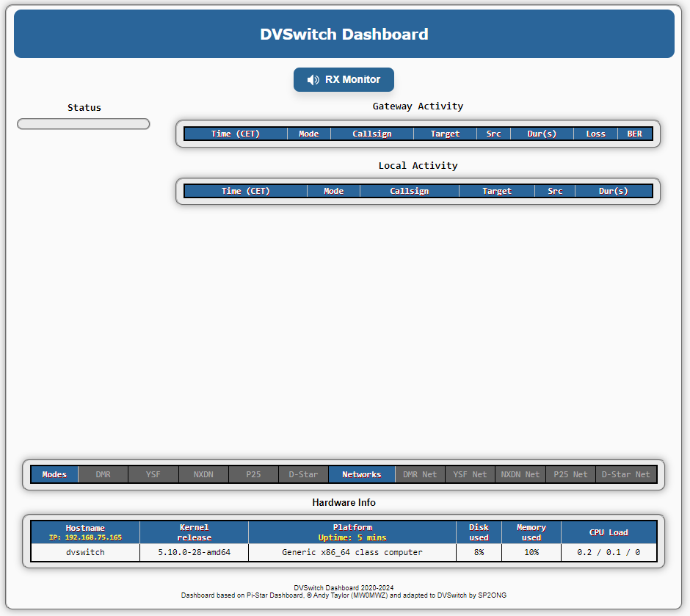The width and height of the screenshot is (690, 616).
Task: Click the speaker icon in RX Monitor
Action: (313, 80)
